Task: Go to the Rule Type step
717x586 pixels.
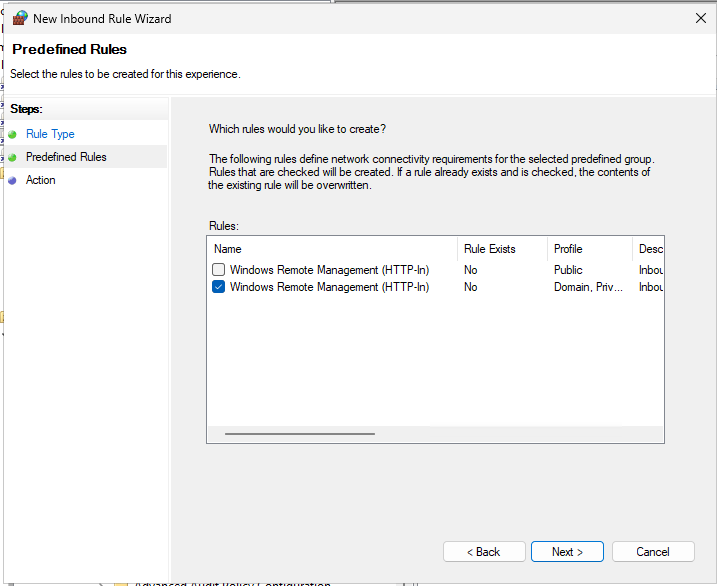Action: (50, 134)
